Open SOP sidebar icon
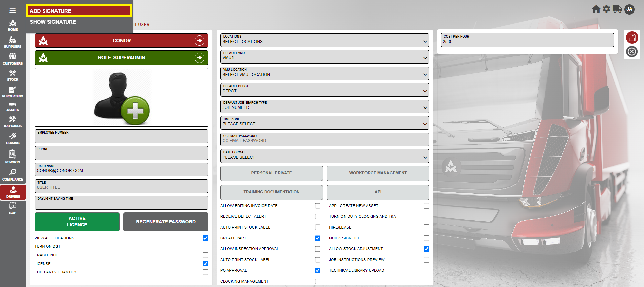 click(13, 208)
